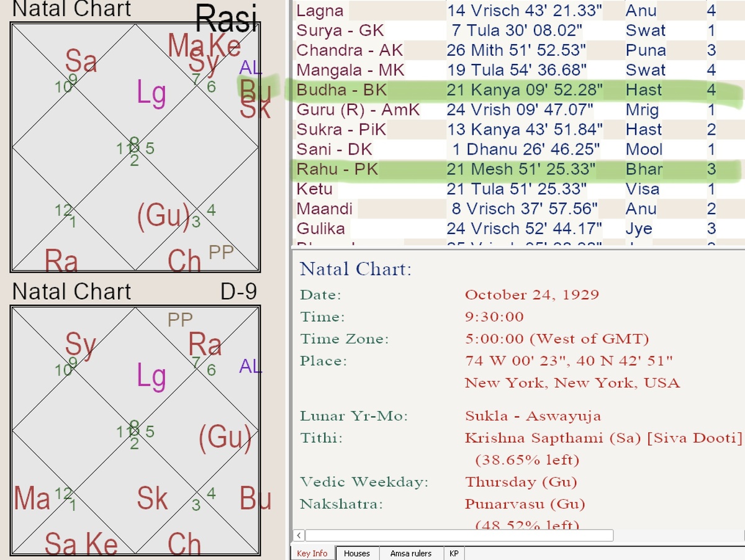Click the Thursday (Gu) weekday value
This screenshot has height=560, width=745.
pos(521,482)
